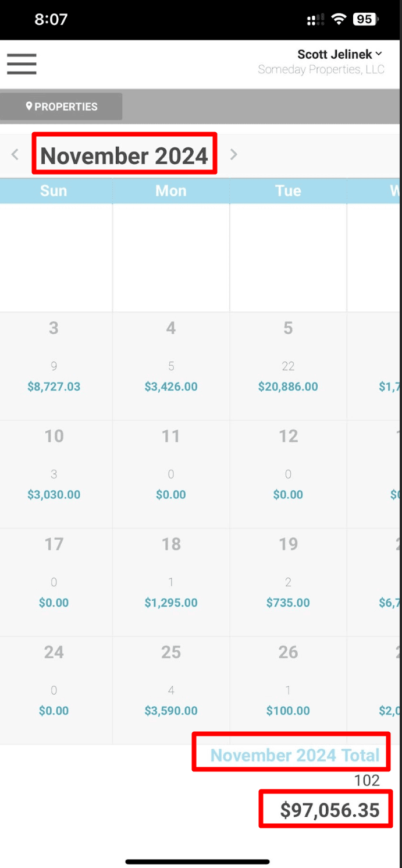The image size is (402, 868).
Task: Open the Properties filter button
Action: (61, 107)
